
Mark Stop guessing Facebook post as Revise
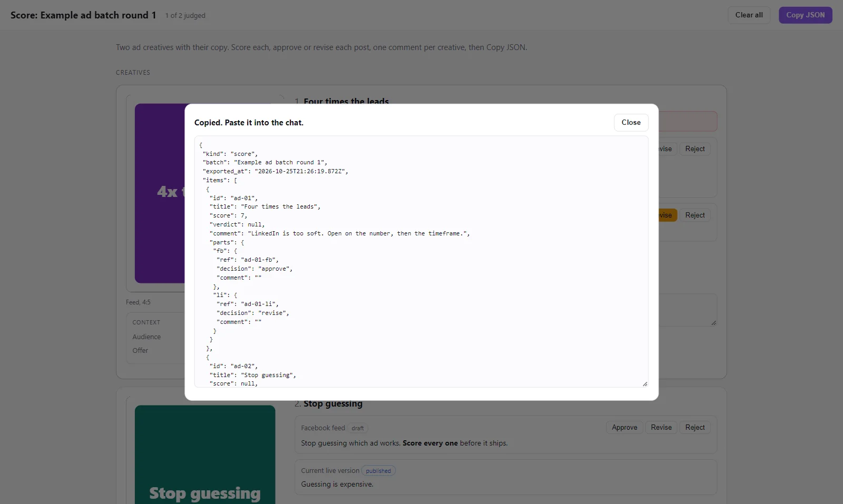tap(661, 427)
